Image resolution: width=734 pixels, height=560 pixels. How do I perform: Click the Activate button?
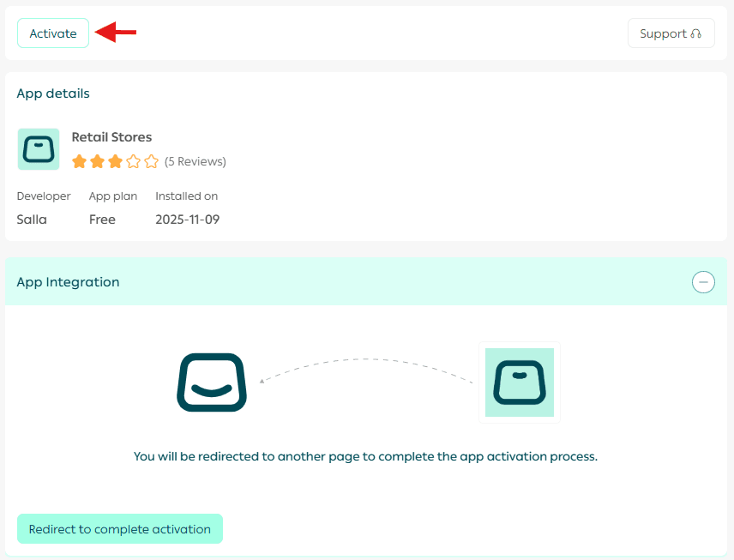[53, 33]
